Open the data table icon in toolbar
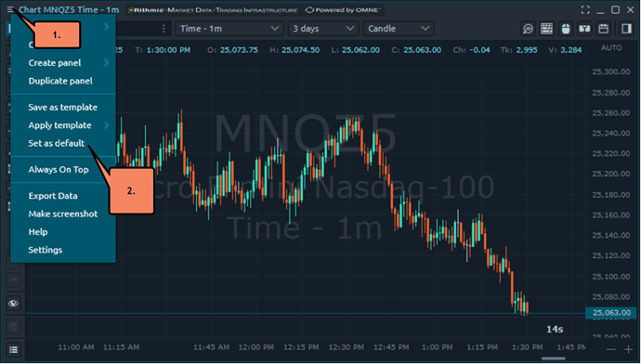The width and height of the screenshot is (641, 364). [x=546, y=29]
